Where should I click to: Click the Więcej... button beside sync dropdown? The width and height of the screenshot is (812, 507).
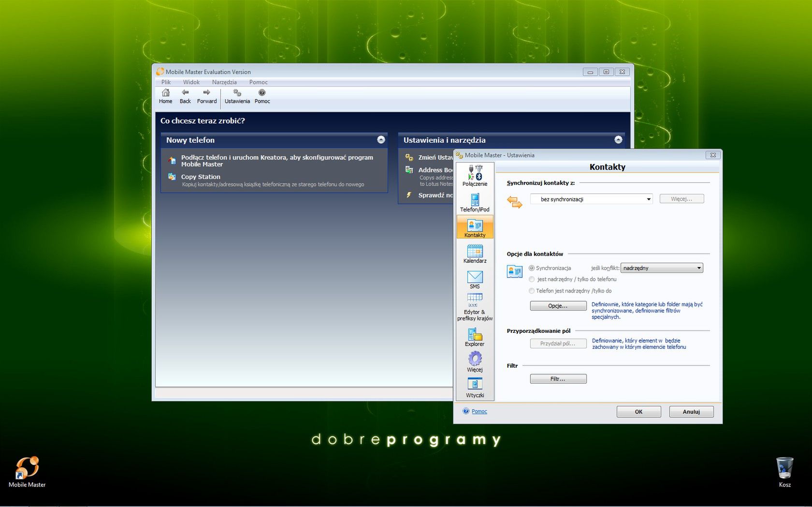(x=681, y=199)
